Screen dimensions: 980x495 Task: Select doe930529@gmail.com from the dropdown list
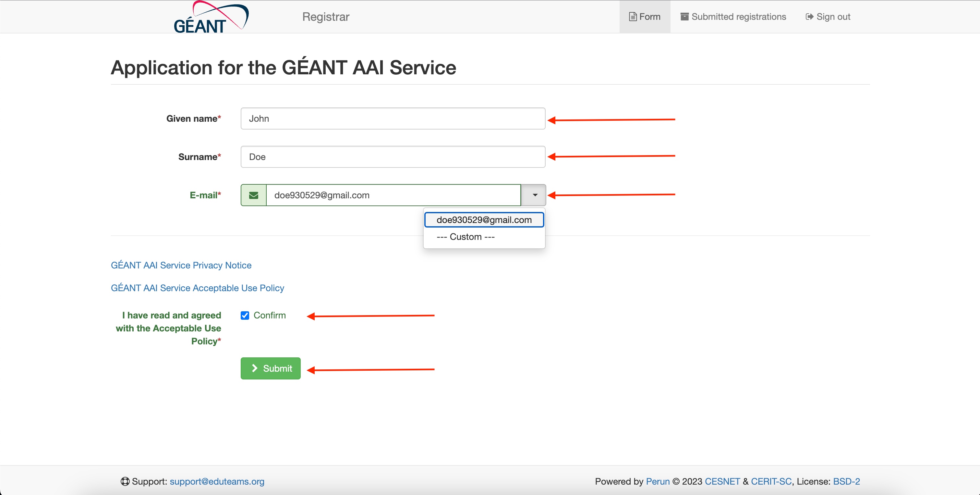click(x=484, y=220)
